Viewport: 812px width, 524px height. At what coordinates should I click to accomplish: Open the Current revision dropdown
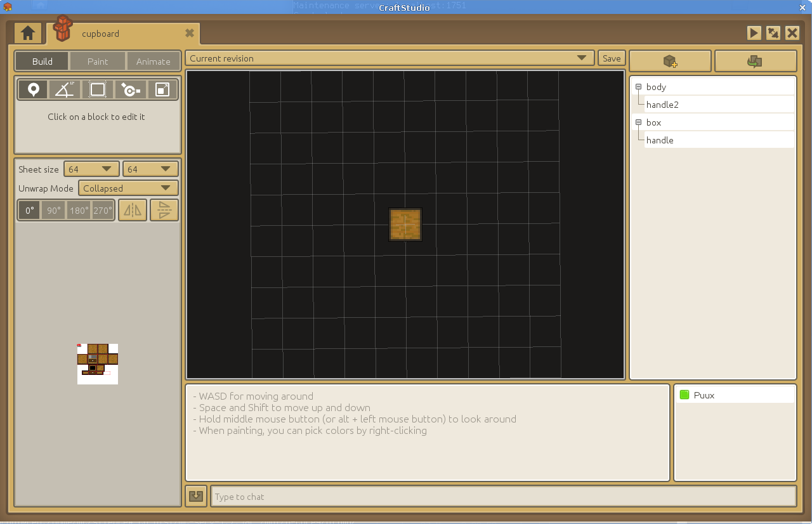[x=390, y=58]
